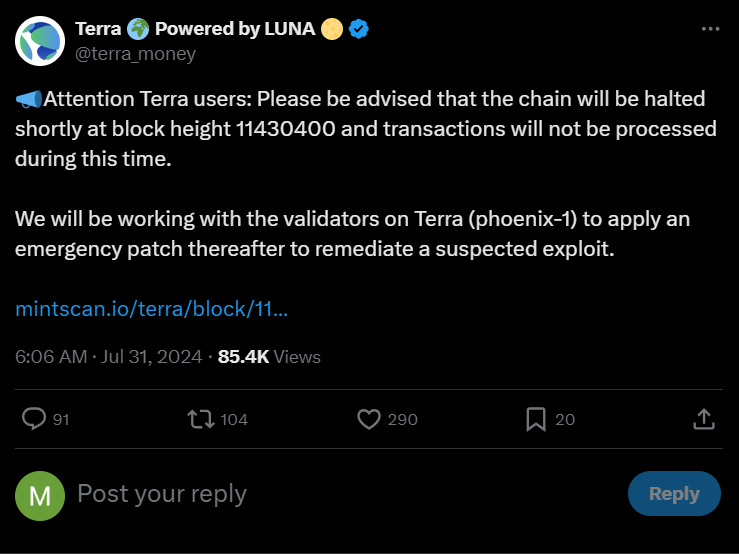Click the heart icon to like the post

(x=369, y=419)
